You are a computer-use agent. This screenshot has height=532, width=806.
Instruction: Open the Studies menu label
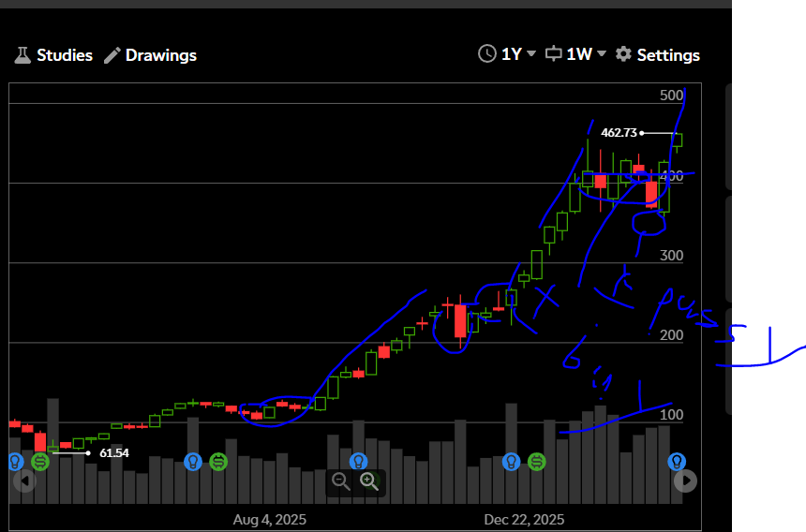[x=65, y=55]
